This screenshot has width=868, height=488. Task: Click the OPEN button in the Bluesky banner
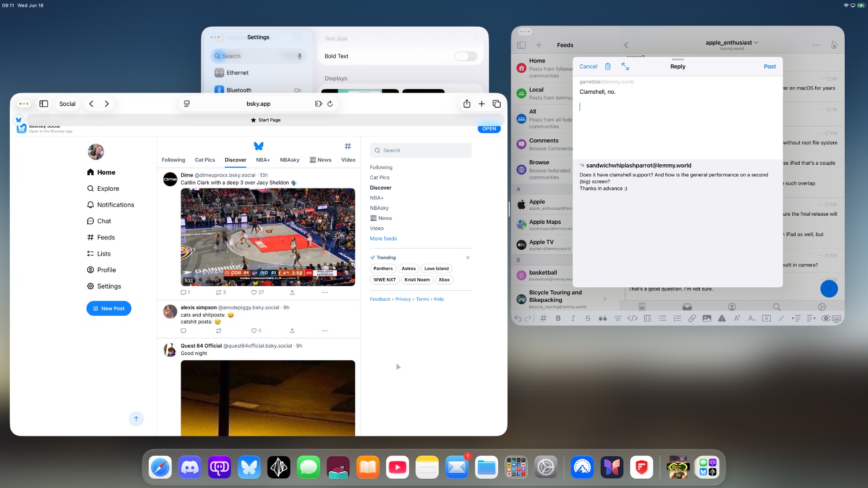(489, 129)
